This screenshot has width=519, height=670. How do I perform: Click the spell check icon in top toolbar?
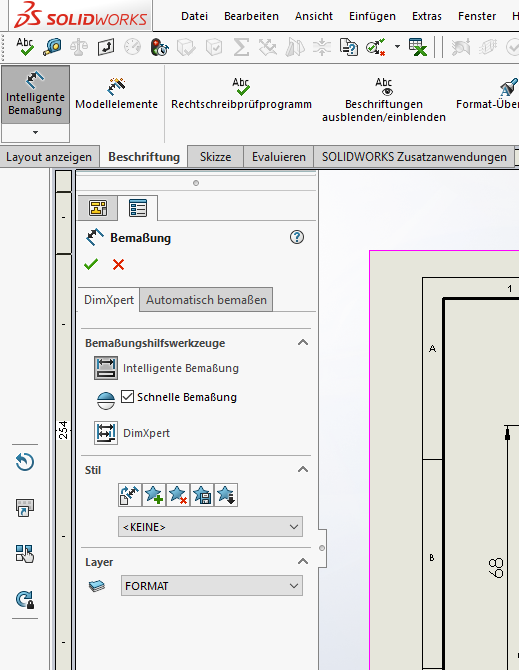25,47
